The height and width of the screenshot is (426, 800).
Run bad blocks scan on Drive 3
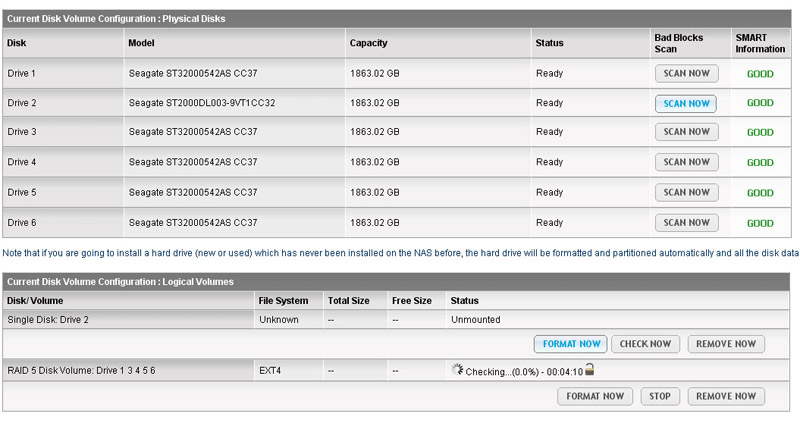[x=686, y=132]
